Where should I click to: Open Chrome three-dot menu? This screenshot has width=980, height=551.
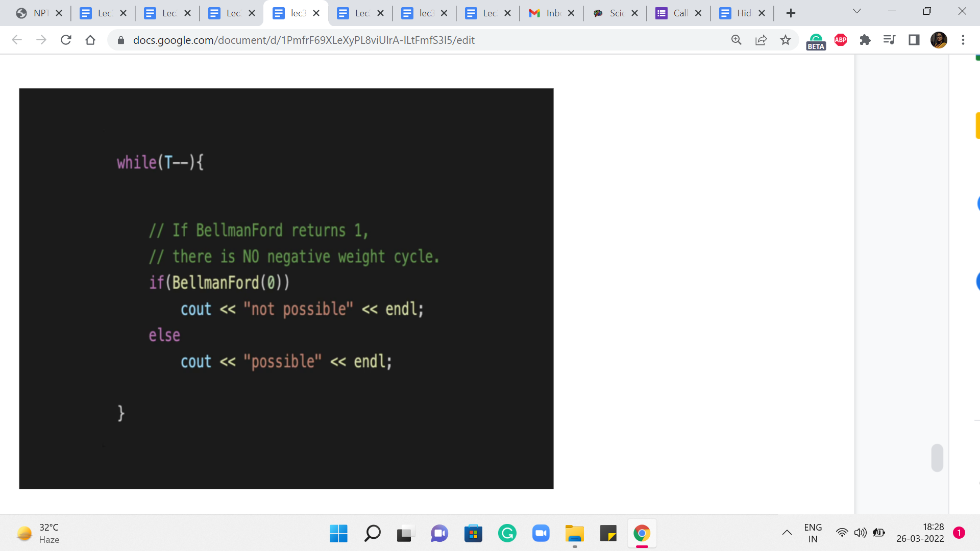click(x=963, y=40)
